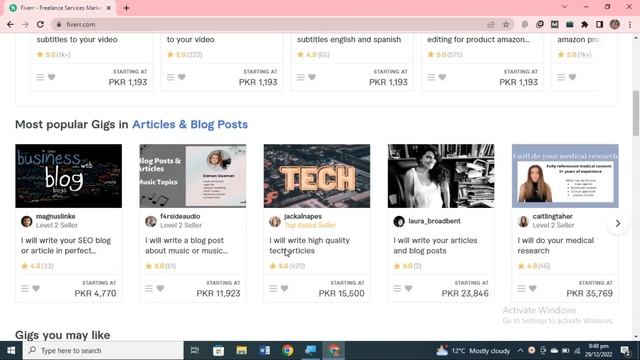Screen dimensions: 640x360
Task: Open Chrome side panel
Action: (599, 24)
